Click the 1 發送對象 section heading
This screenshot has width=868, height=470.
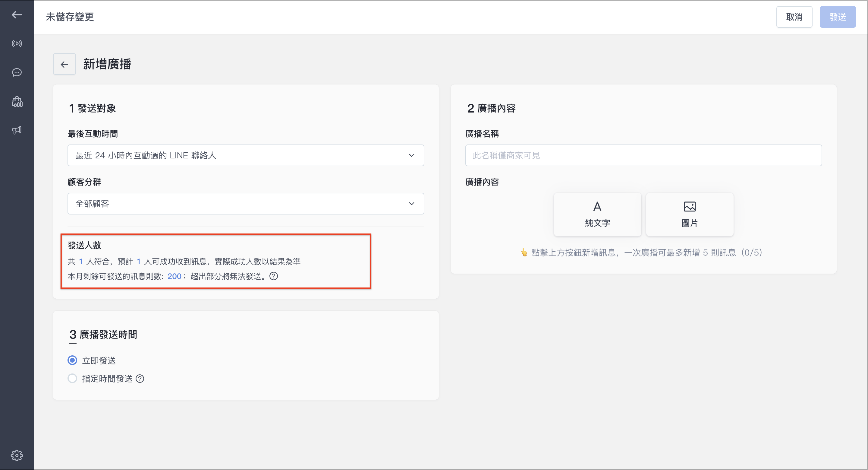[x=92, y=109]
